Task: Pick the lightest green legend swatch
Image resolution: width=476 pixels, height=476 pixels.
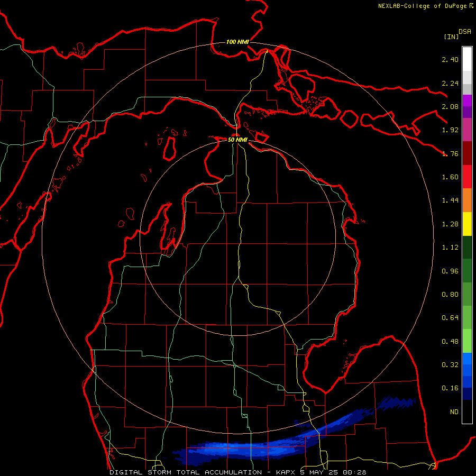Action: click(x=467, y=341)
